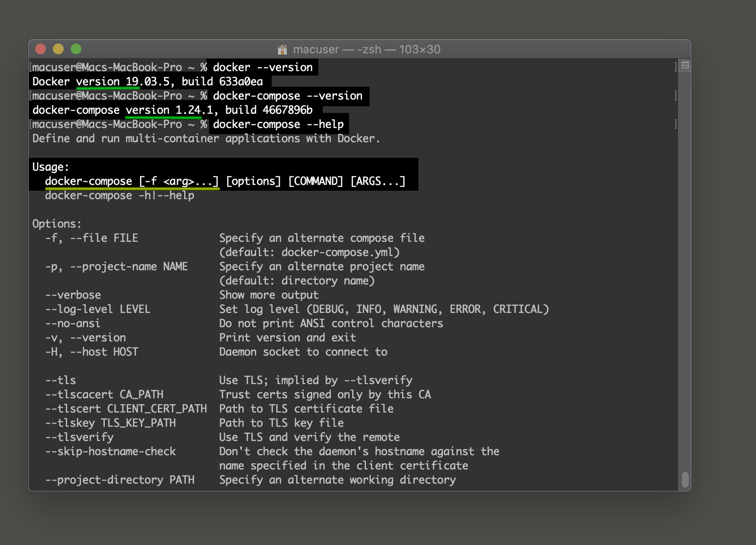
Task: Click 'Specify an alternate working directory' description
Action: [x=338, y=480]
